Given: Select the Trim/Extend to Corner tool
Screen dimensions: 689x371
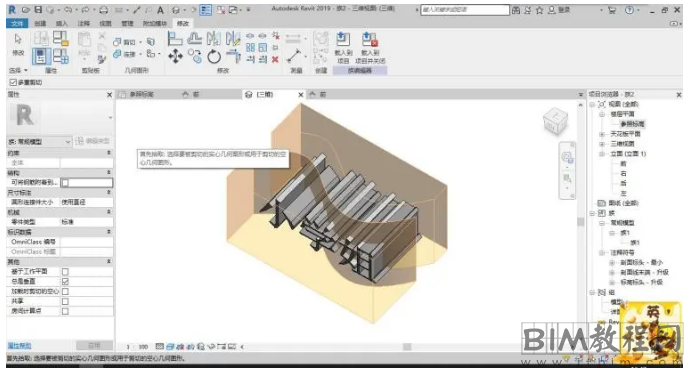Looking at the screenshot, I should tap(233, 56).
